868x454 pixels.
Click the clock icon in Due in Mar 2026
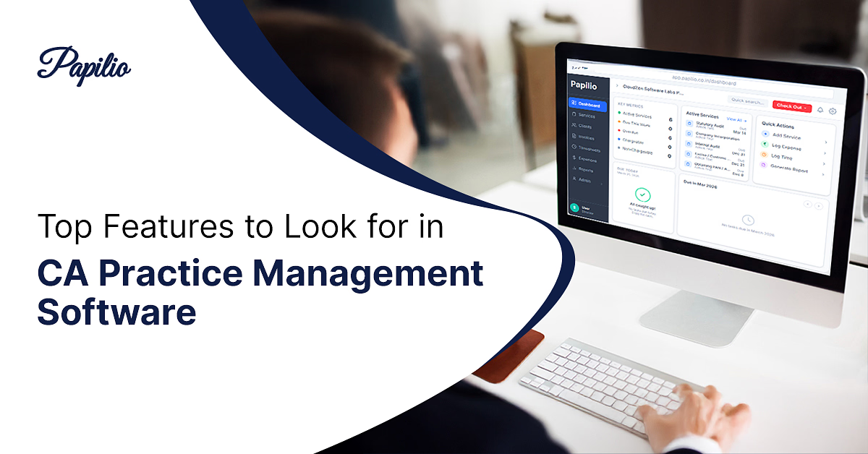coord(748,220)
